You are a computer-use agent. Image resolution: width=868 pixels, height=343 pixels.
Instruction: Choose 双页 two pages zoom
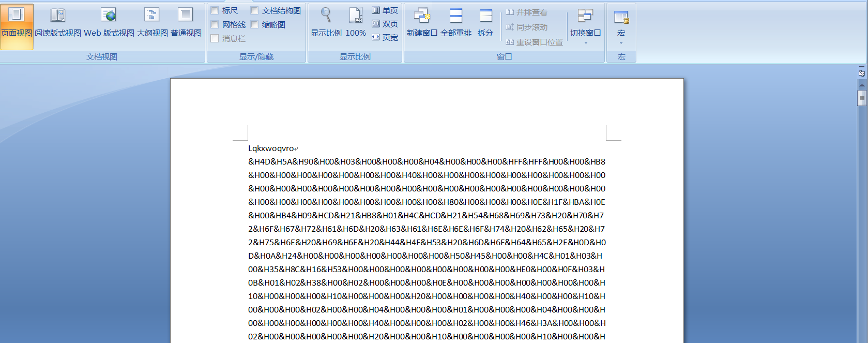[385, 24]
